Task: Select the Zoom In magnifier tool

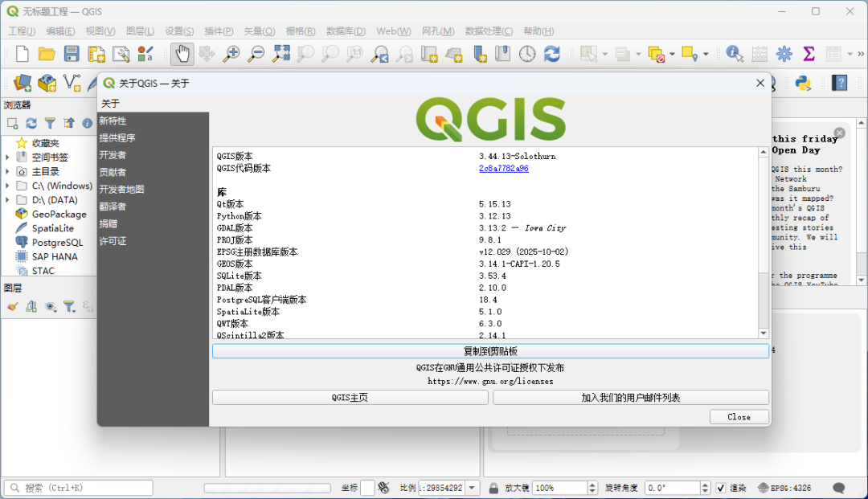Action: (231, 54)
